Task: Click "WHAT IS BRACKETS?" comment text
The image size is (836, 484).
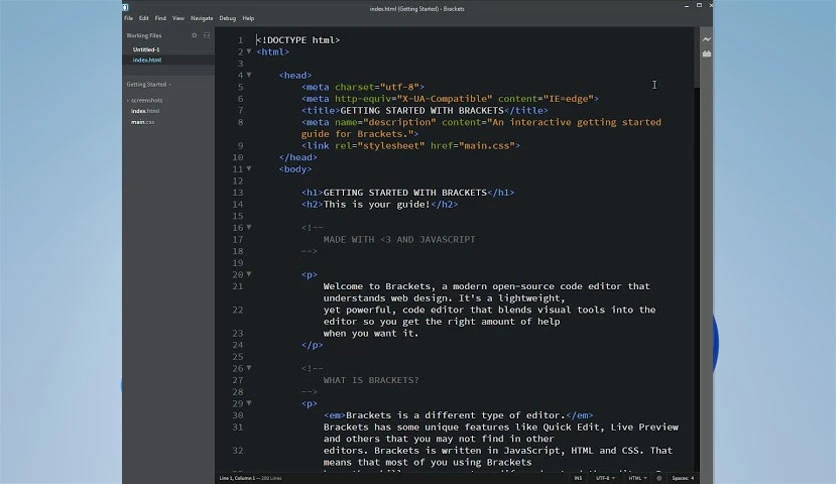Action: click(371, 380)
